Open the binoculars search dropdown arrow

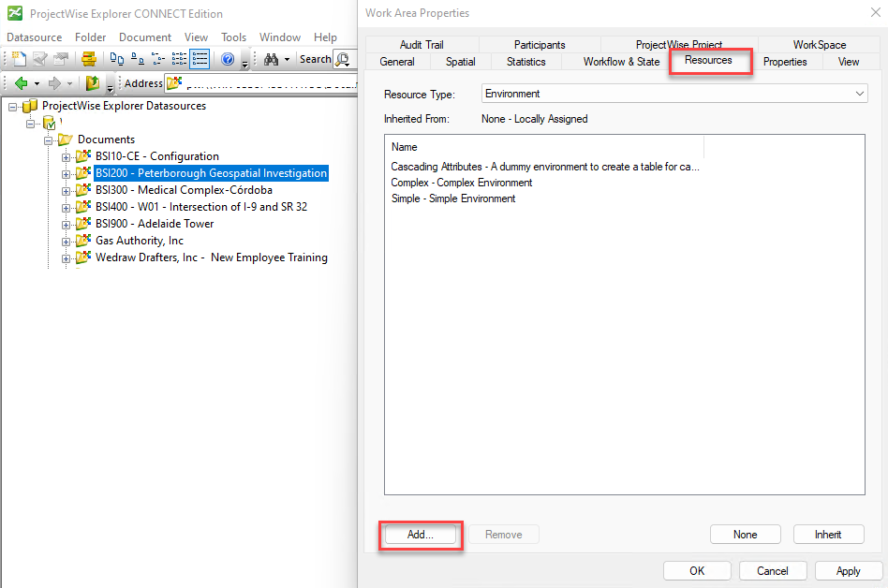tap(287, 59)
